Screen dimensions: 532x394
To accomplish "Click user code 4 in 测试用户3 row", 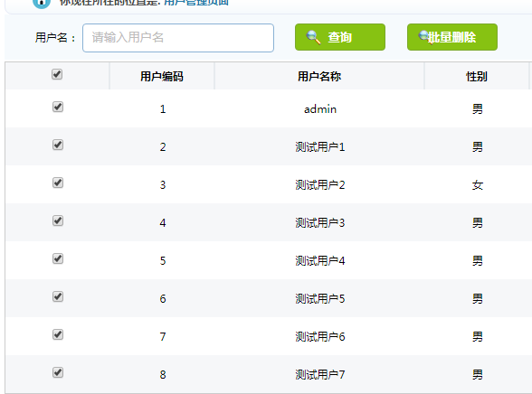I will (x=163, y=223).
